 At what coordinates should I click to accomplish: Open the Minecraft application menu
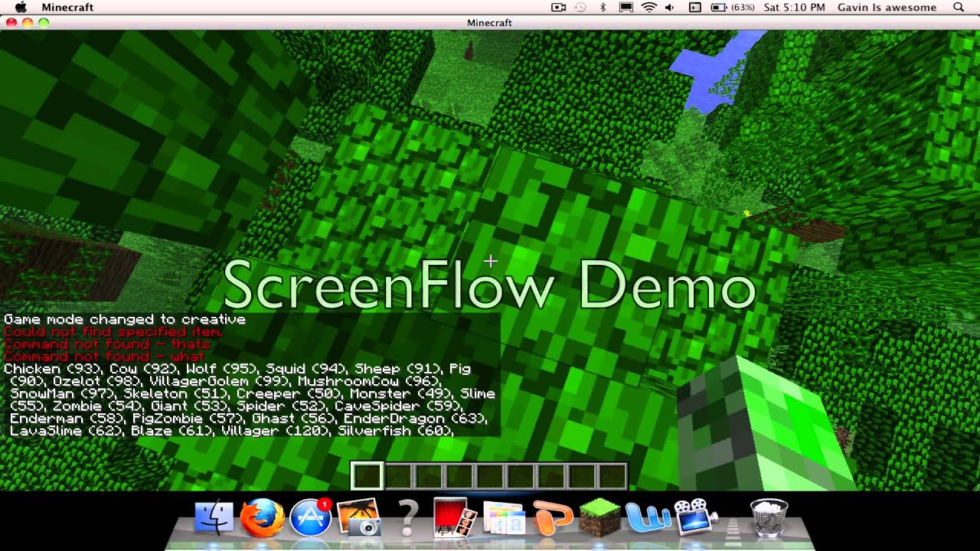67,7
